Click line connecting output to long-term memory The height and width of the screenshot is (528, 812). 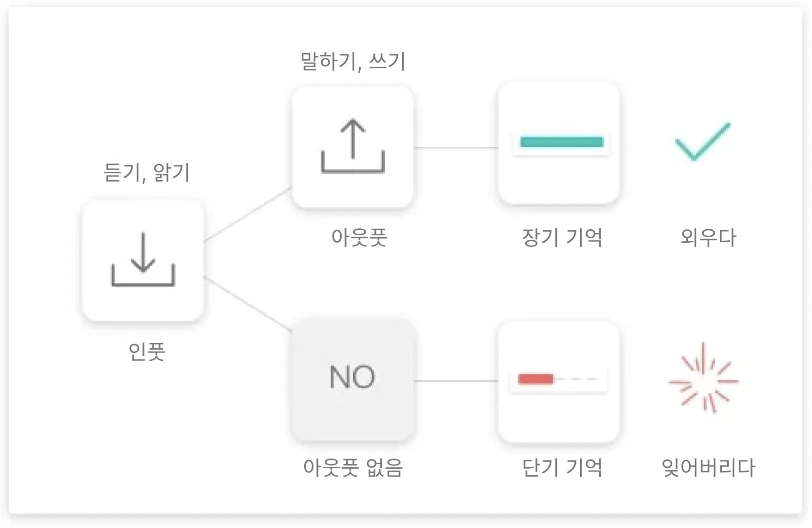456,148
